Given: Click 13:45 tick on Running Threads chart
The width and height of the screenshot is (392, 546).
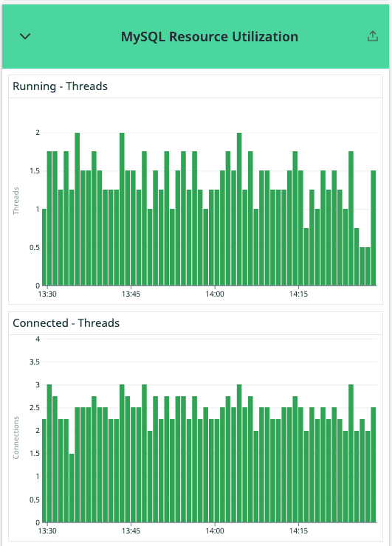Looking at the screenshot, I should [131, 294].
